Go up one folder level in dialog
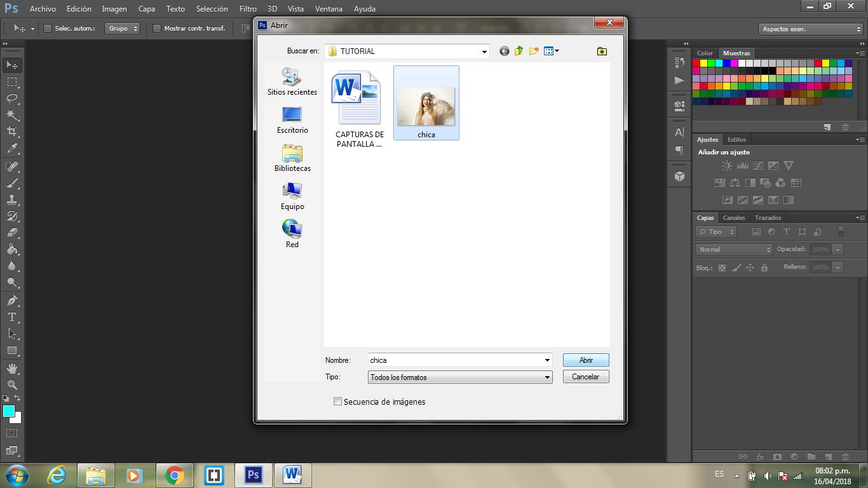868x488 pixels. coord(519,51)
